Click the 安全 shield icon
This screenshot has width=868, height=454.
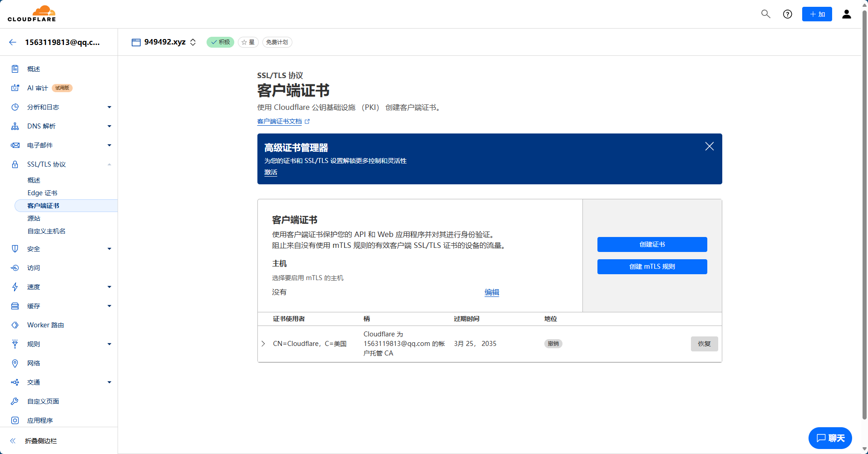pyautogui.click(x=15, y=249)
